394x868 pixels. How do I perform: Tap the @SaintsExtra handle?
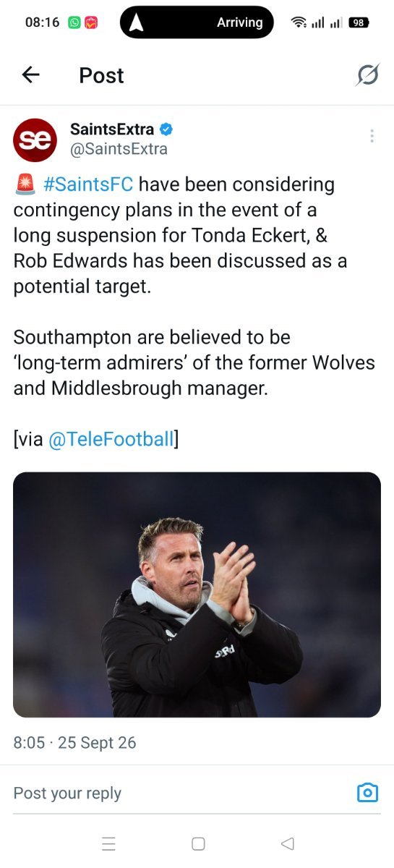[119, 150]
